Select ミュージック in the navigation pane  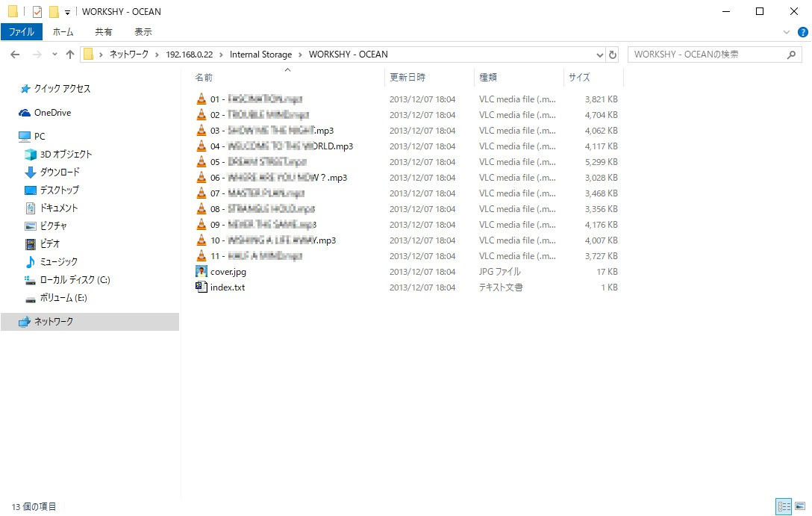pyautogui.click(x=55, y=262)
